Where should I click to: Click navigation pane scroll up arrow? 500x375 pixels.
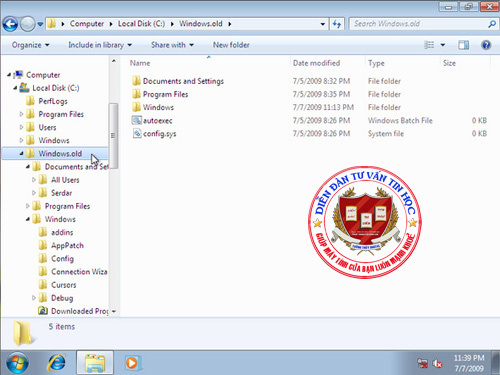coord(114,61)
